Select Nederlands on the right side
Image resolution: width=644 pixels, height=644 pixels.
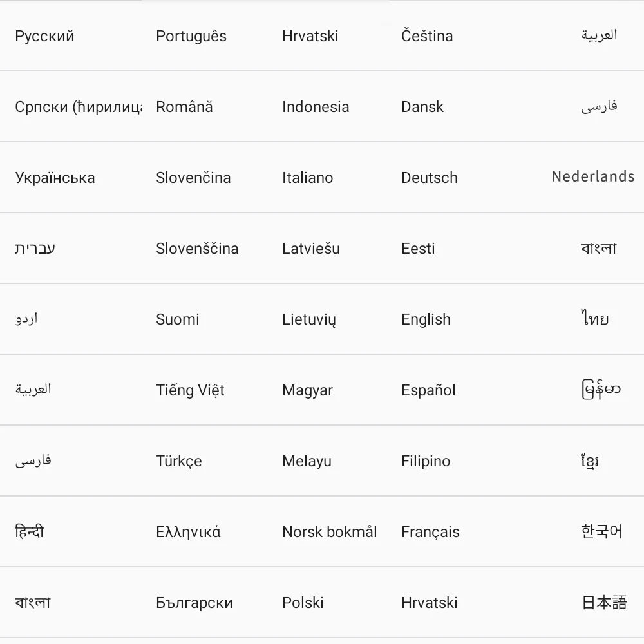[x=592, y=176]
